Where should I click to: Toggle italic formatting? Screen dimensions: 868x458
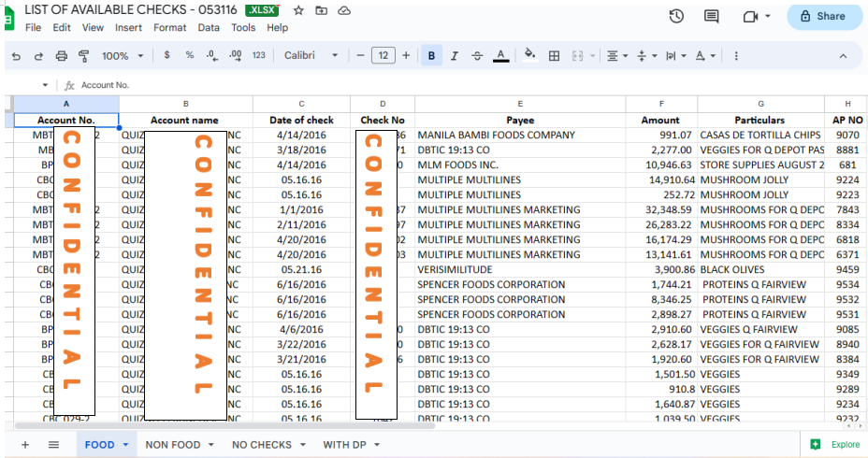pyautogui.click(x=455, y=56)
